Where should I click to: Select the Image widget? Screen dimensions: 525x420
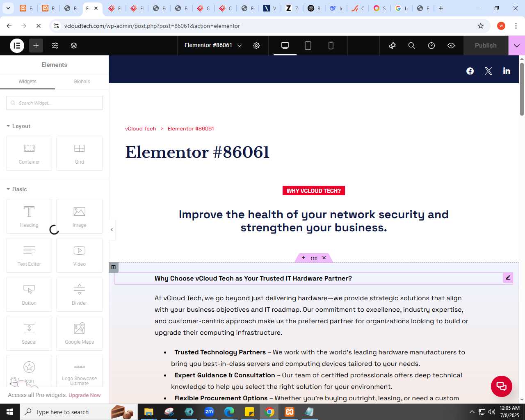click(79, 216)
